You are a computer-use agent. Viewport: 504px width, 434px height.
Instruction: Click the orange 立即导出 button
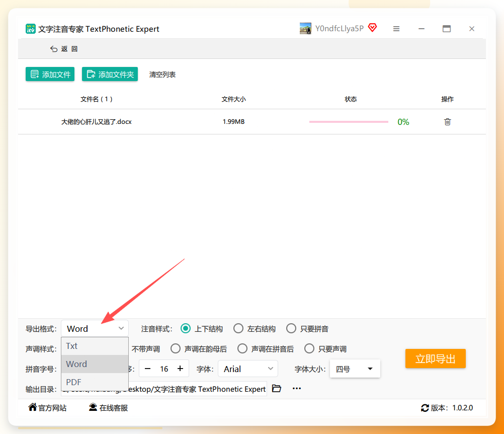click(436, 358)
